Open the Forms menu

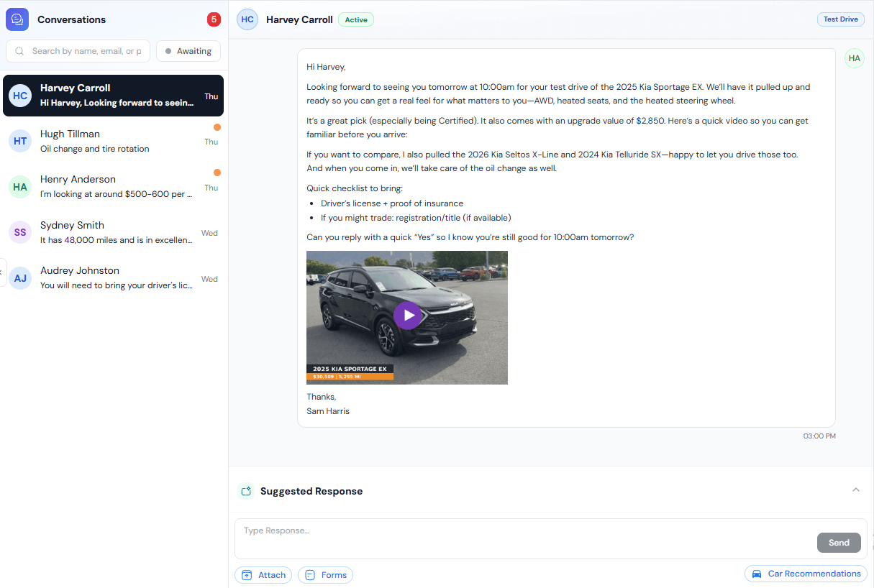(325, 575)
